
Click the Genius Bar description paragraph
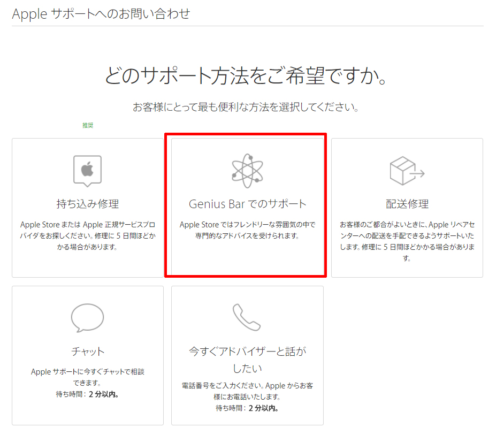(x=247, y=230)
